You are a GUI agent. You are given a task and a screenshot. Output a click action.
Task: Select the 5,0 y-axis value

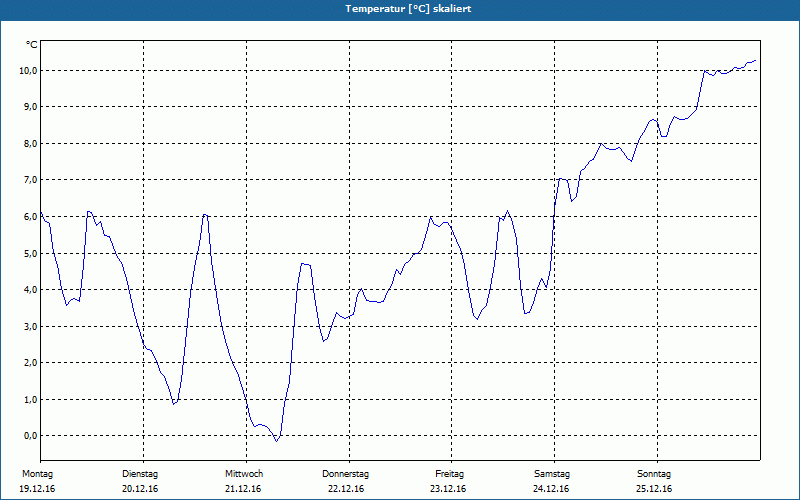(30, 253)
